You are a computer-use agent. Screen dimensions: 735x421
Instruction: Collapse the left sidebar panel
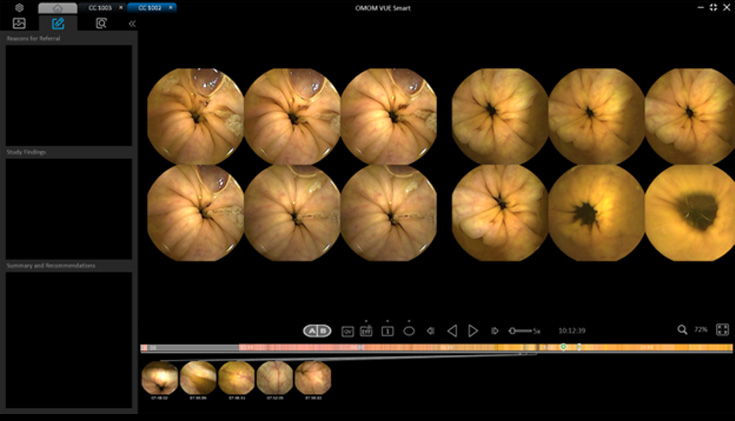[x=131, y=23]
